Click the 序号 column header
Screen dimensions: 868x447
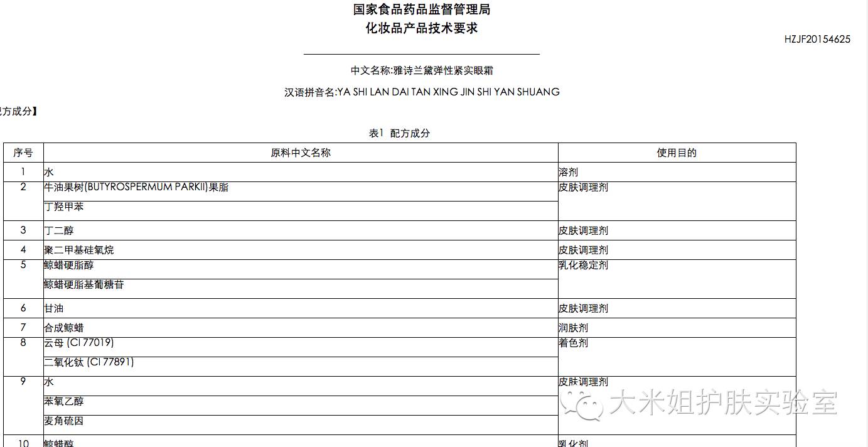(22, 153)
